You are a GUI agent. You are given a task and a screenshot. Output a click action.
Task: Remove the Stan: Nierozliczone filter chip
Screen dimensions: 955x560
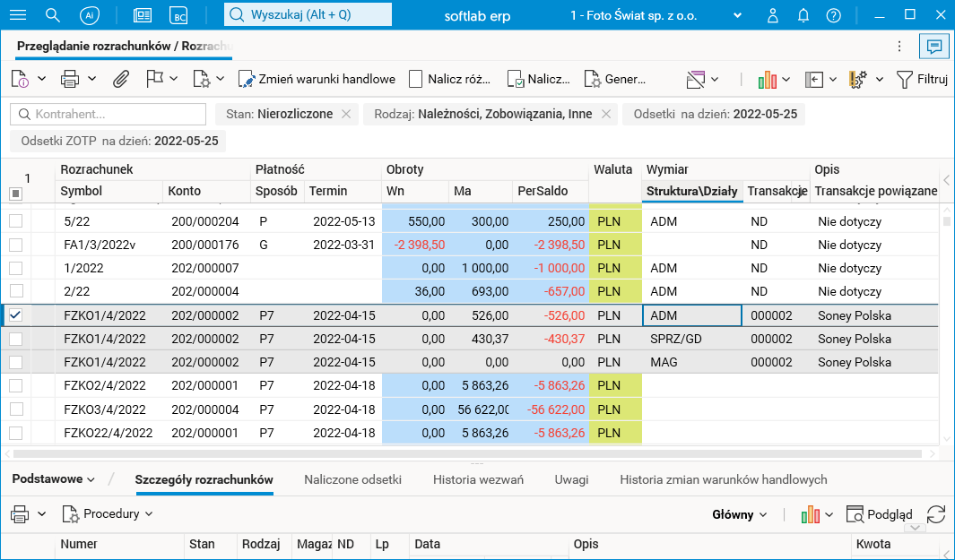(x=345, y=114)
